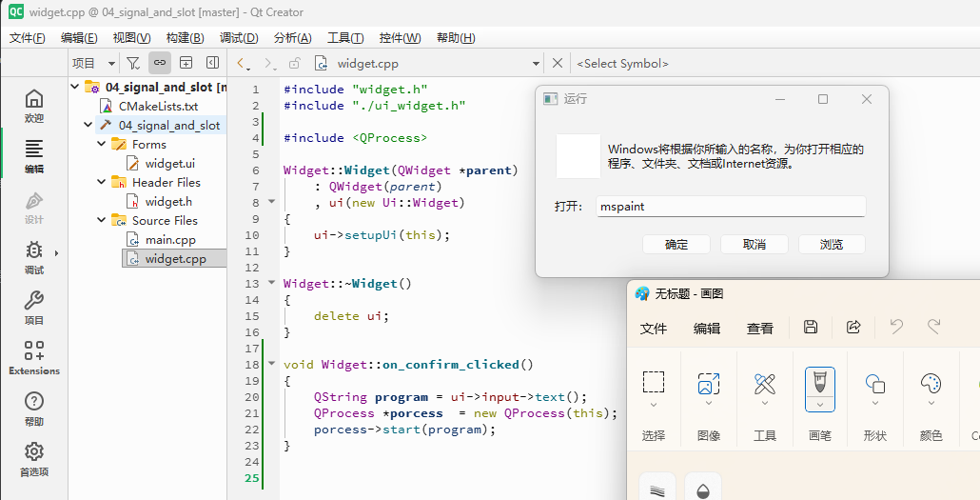Fold the constructor at line 8
980x500 pixels.
[271, 202]
